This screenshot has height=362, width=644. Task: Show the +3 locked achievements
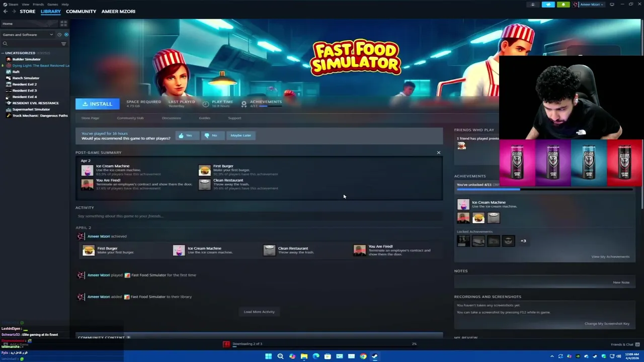523,241
